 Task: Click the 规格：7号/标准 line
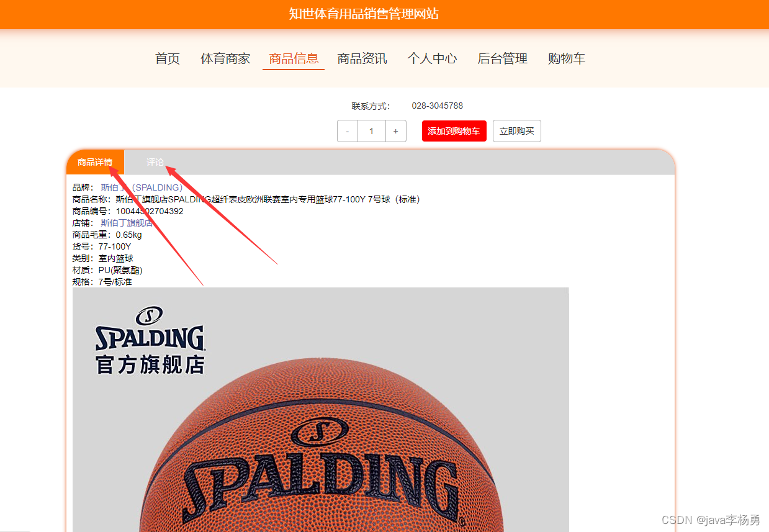[x=102, y=282]
